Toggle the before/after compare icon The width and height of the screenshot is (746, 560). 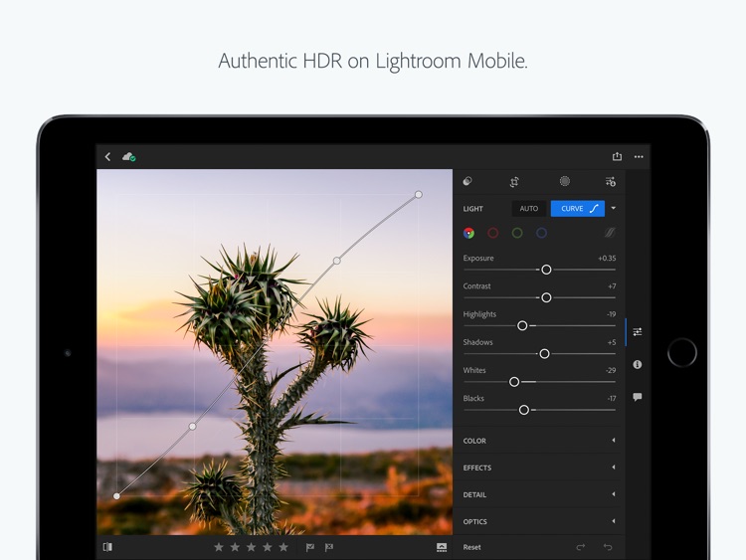[x=108, y=547]
